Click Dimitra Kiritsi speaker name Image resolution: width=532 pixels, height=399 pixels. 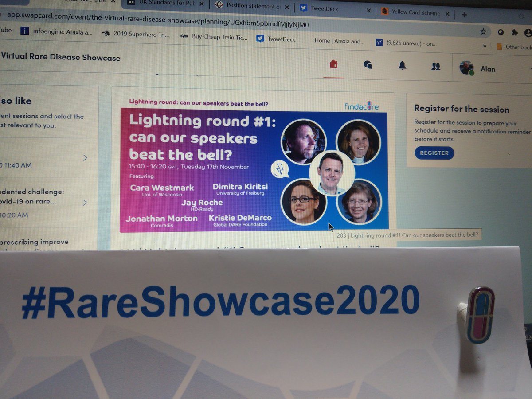tap(240, 187)
